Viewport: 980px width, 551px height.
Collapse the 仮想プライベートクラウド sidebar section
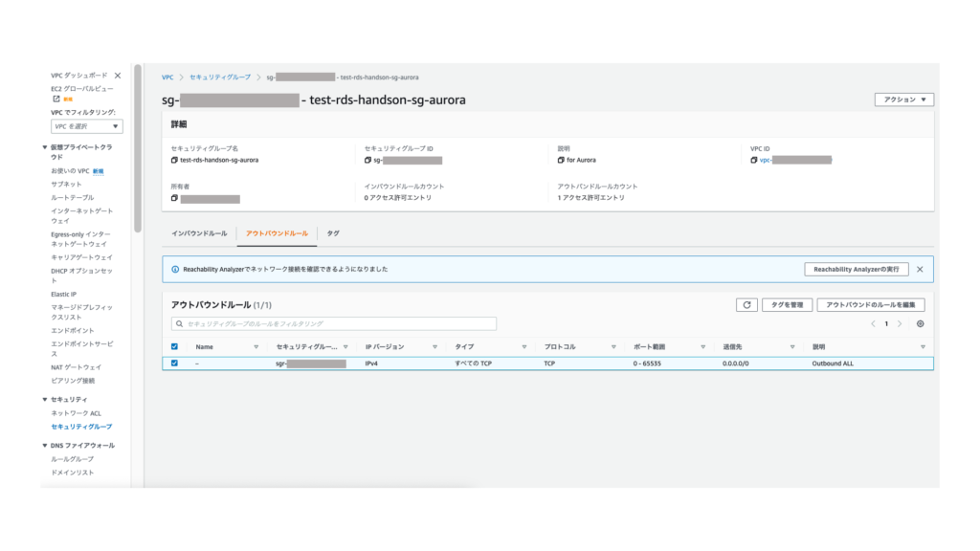[x=45, y=147]
